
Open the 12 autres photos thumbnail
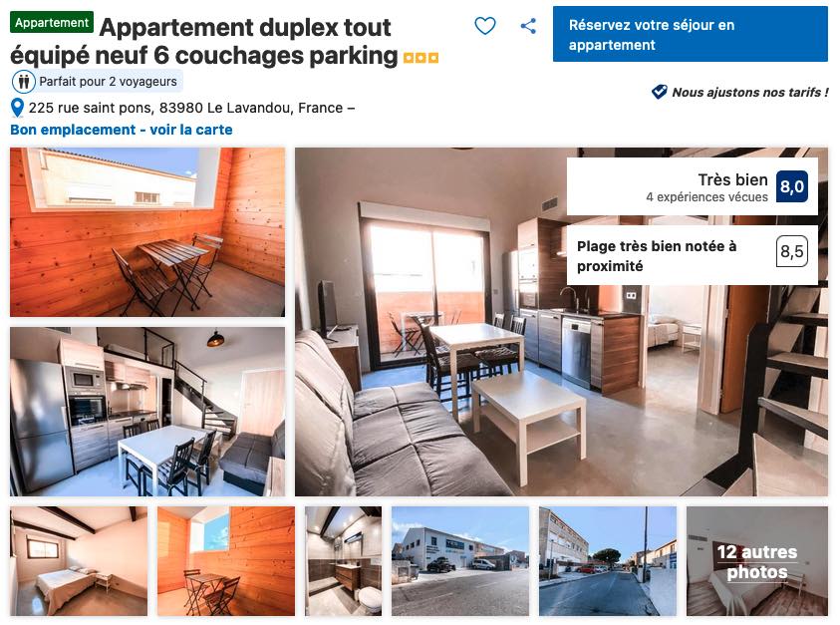point(757,561)
